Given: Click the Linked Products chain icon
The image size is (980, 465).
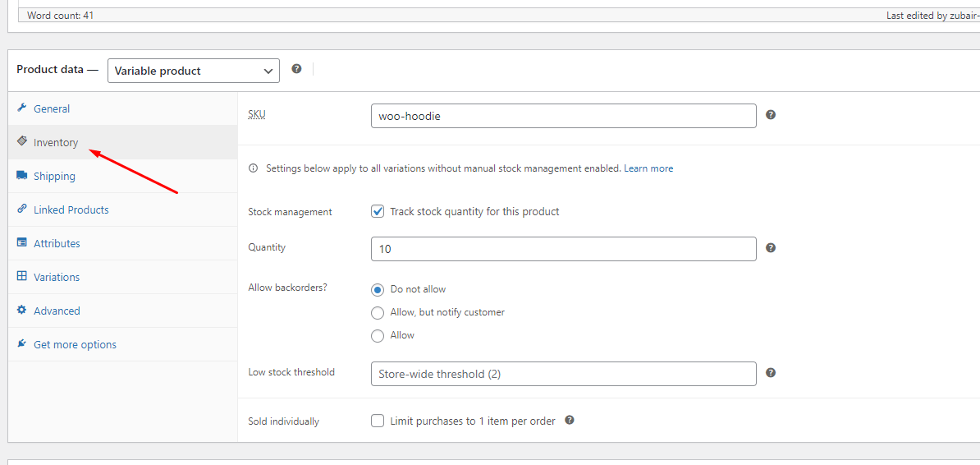Looking at the screenshot, I should tap(22, 209).
